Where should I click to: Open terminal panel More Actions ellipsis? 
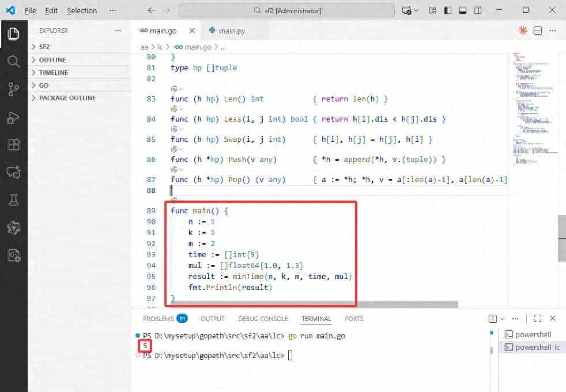pyautogui.click(x=515, y=319)
